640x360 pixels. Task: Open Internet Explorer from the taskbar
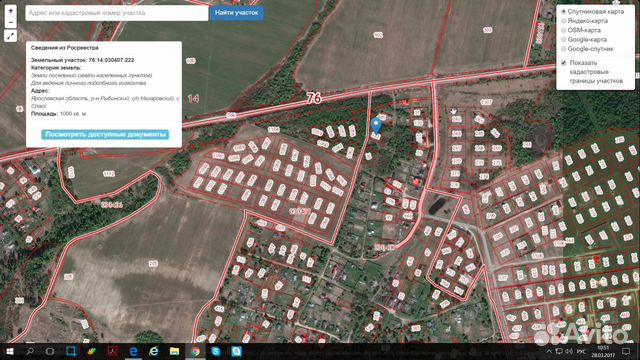[154, 351]
